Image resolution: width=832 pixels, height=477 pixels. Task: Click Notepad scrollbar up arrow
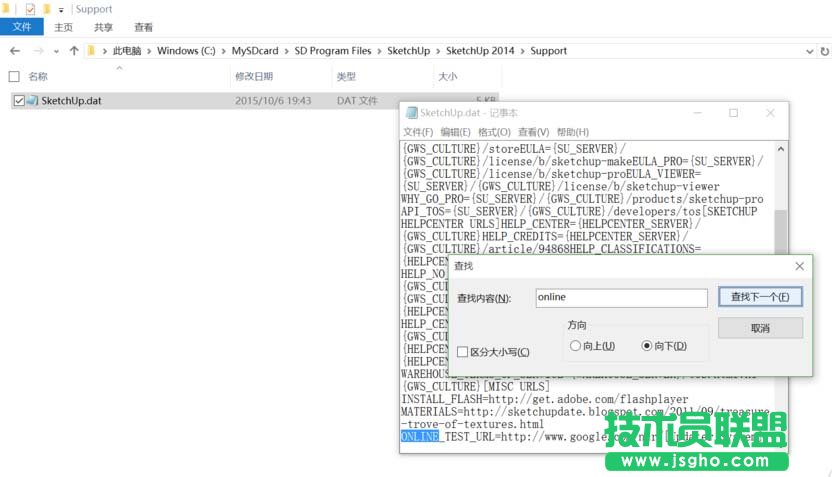(781, 149)
